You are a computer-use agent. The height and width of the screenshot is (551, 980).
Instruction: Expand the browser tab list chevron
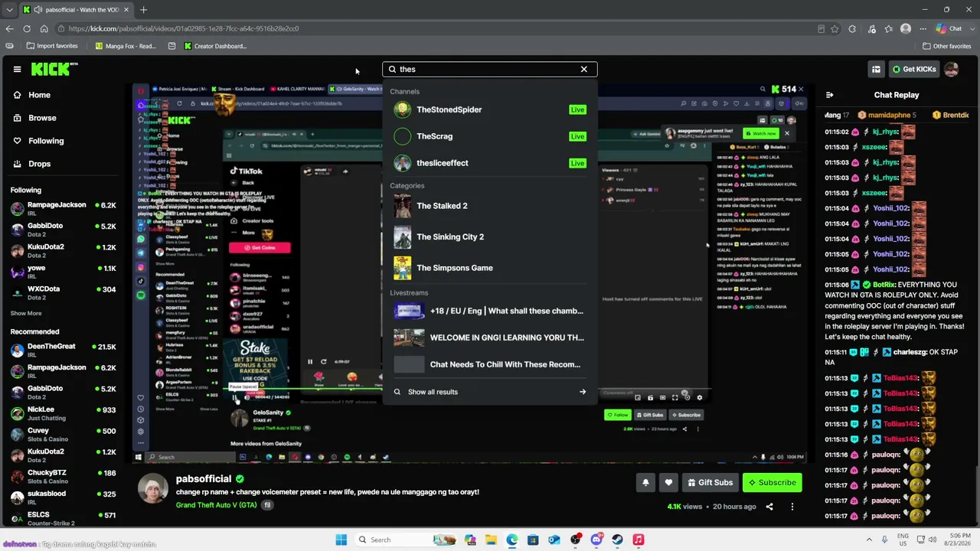(9, 10)
